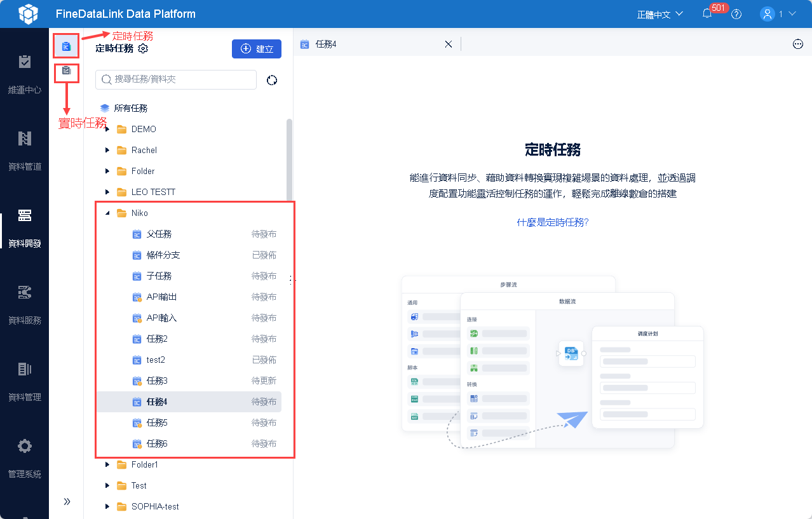812x519 pixels.
Task: Click the task icon beside API輸出
Action: [137, 297]
